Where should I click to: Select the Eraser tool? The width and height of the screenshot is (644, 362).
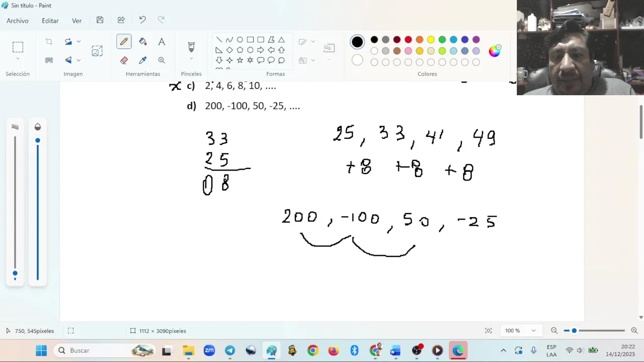[x=124, y=60]
